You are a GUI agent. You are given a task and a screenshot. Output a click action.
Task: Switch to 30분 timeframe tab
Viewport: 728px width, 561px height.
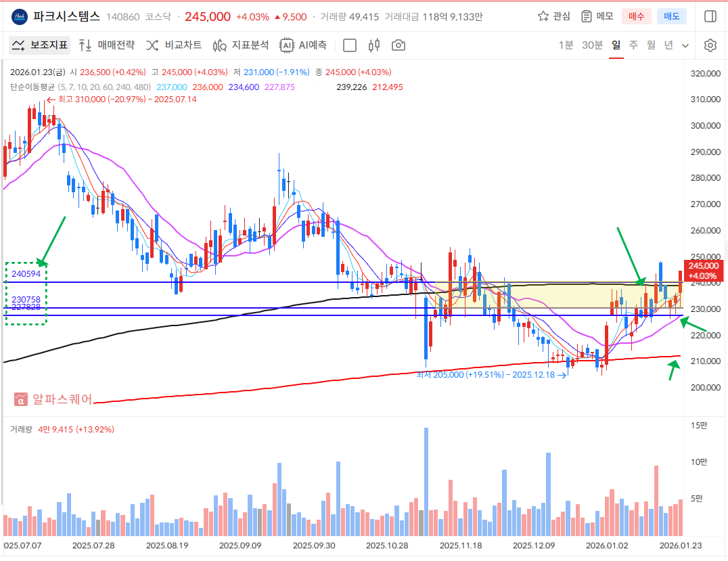(x=592, y=45)
